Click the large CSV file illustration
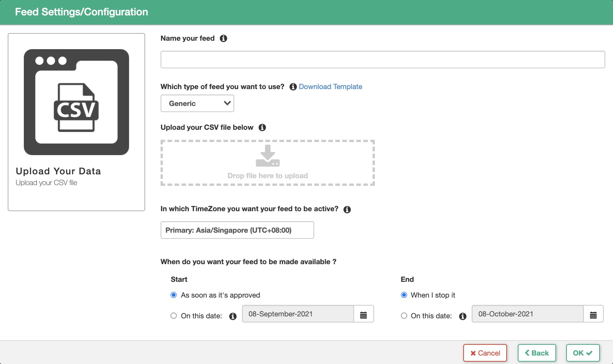The height and width of the screenshot is (364, 613). click(76, 102)
